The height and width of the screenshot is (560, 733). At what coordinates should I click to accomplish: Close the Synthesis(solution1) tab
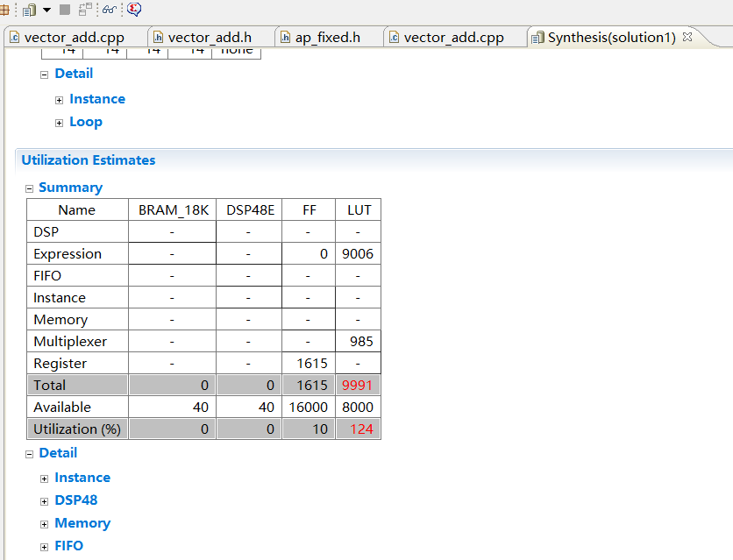point(687,37)
